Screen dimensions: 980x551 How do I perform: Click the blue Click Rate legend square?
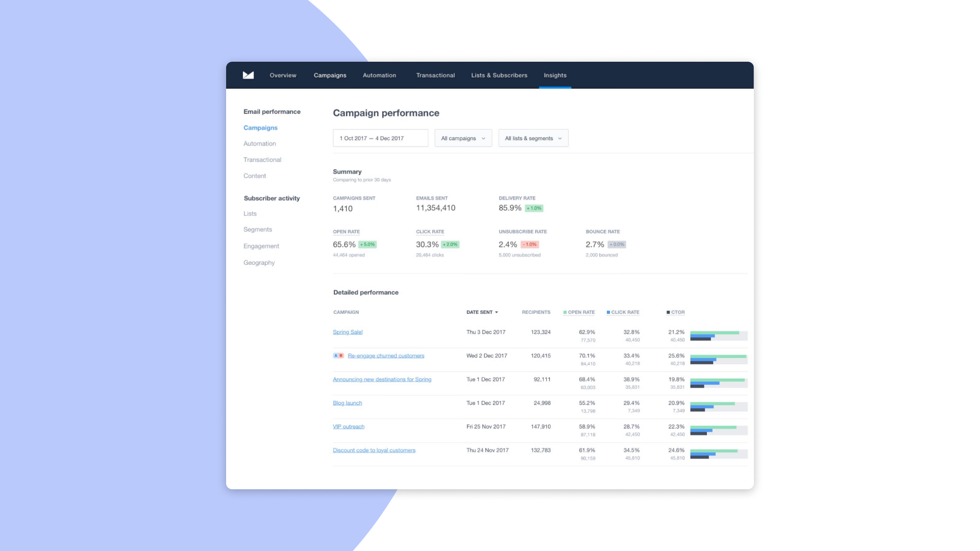pos(608,312)
